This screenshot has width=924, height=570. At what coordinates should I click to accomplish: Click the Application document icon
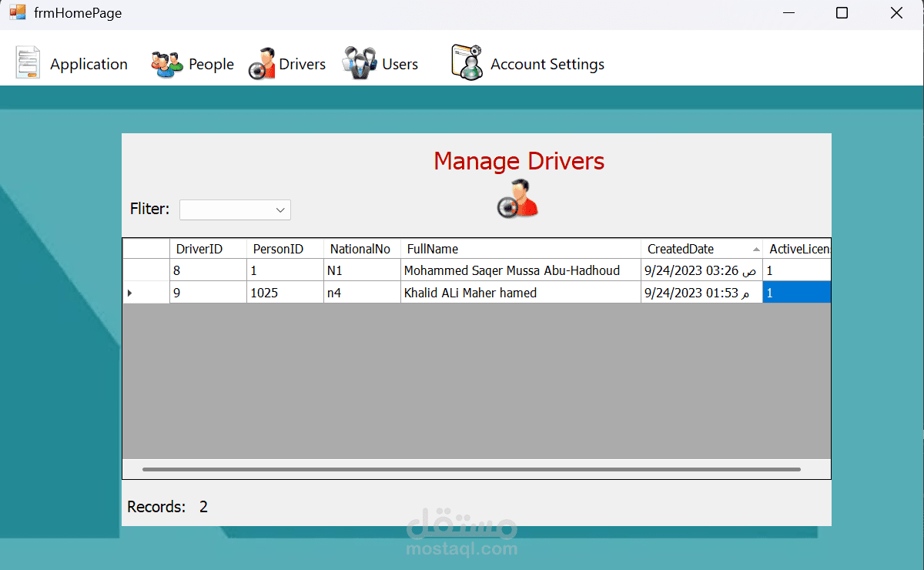coord(28,63)
